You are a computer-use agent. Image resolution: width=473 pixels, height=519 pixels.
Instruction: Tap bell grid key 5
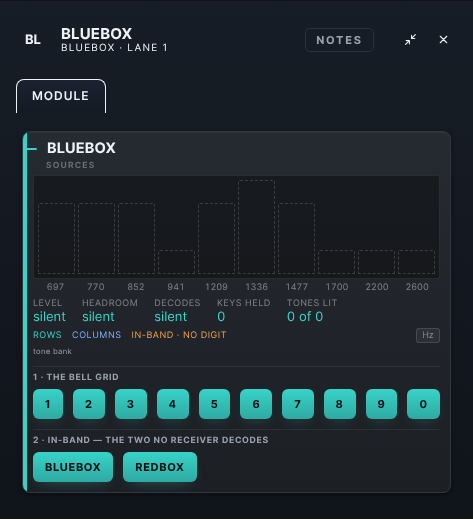[x=214, y=404]
